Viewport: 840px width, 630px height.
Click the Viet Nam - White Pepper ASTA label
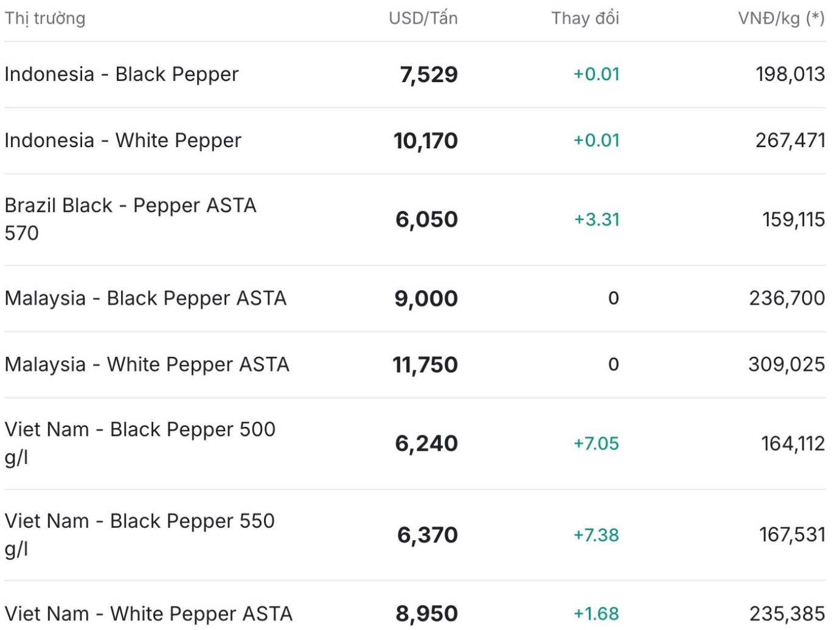(148, 613)
